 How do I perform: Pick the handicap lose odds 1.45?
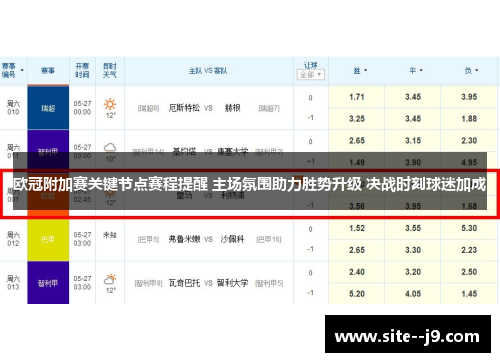469,294
